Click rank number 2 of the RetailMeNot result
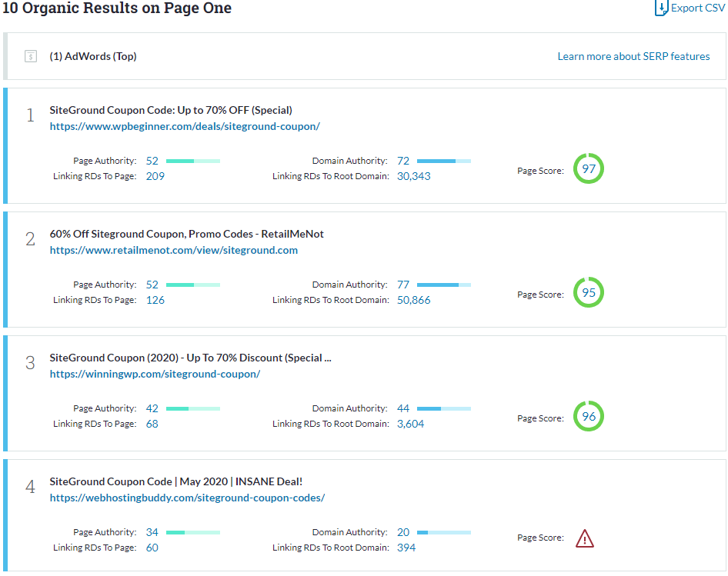The image size is (728, 576). (30, 239)
